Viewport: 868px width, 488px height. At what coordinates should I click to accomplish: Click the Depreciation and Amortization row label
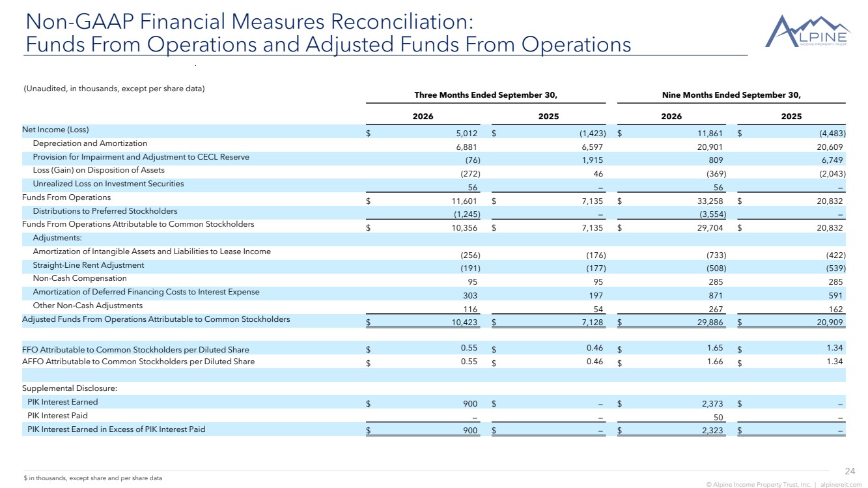[x=90, y=143]
